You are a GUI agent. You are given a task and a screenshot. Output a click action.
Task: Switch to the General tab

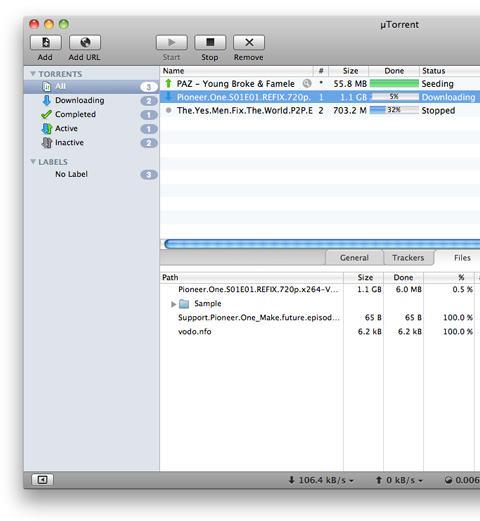tap(354, 258)
